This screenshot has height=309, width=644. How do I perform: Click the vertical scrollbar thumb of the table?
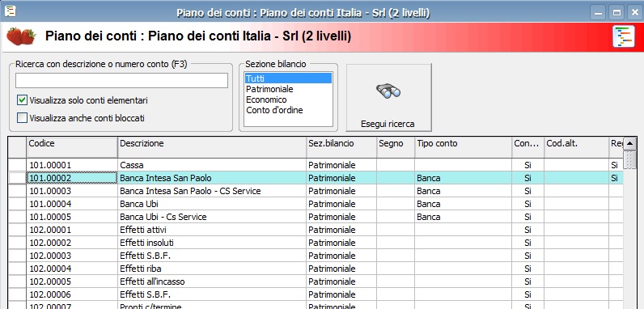coord(630,159)
